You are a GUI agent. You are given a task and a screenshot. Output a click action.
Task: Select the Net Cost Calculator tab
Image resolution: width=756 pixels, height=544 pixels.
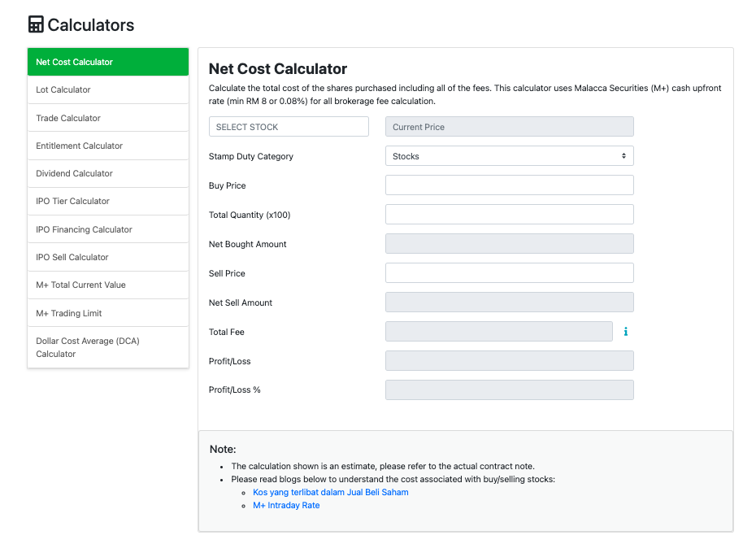click(108, 62)
